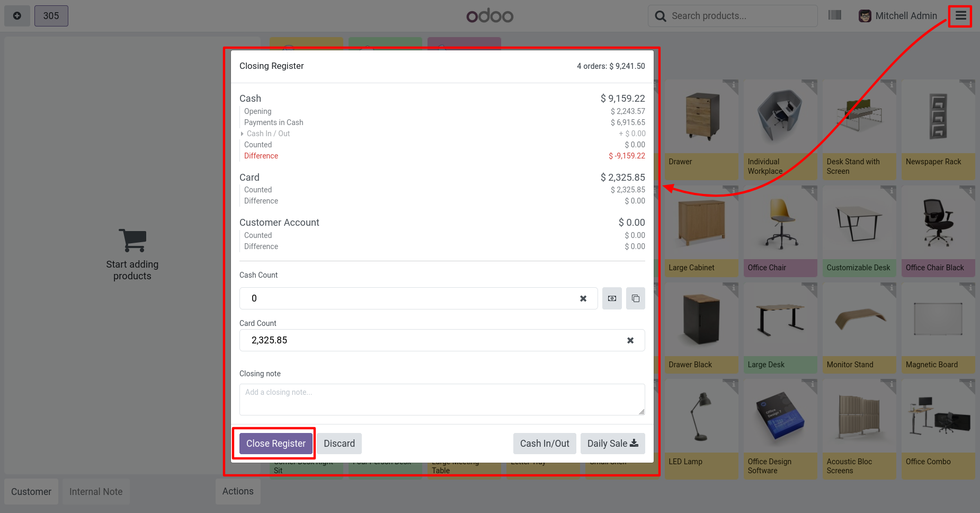Open the Actions button
This screenshot has height=513, width=980.
click(238, 491)
